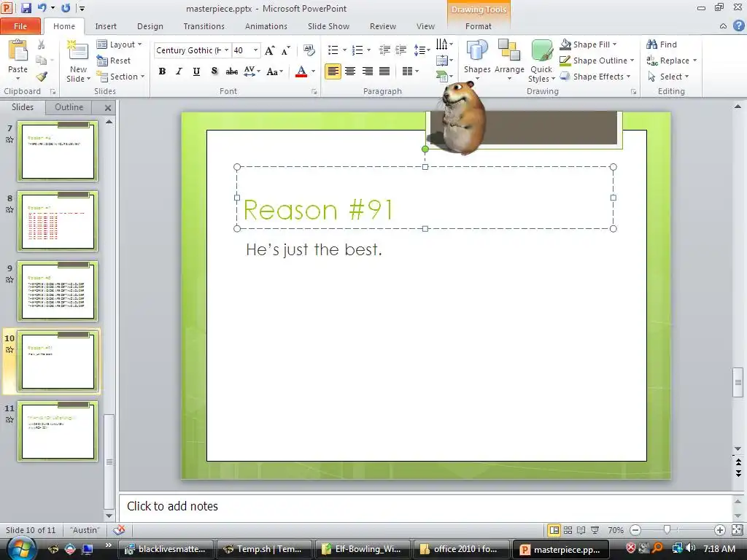Screen dimensions: 747x560
Task: Click the Format Painter brush icon
Action: point(42,77)
